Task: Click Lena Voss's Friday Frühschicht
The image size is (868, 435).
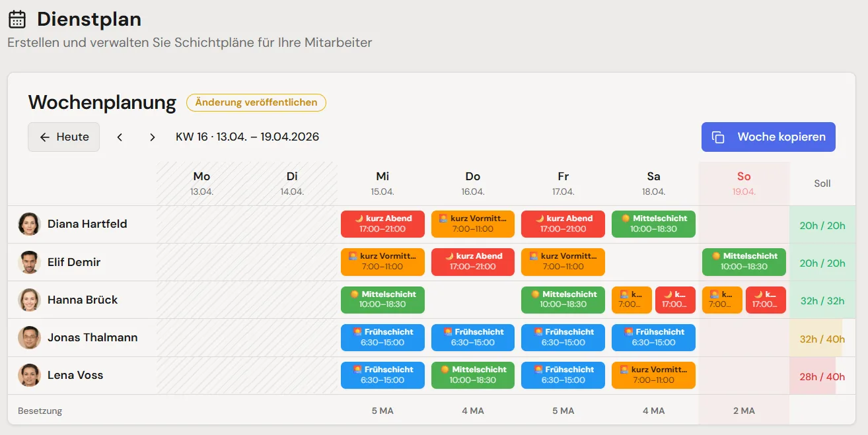Action: click(563, 375)
